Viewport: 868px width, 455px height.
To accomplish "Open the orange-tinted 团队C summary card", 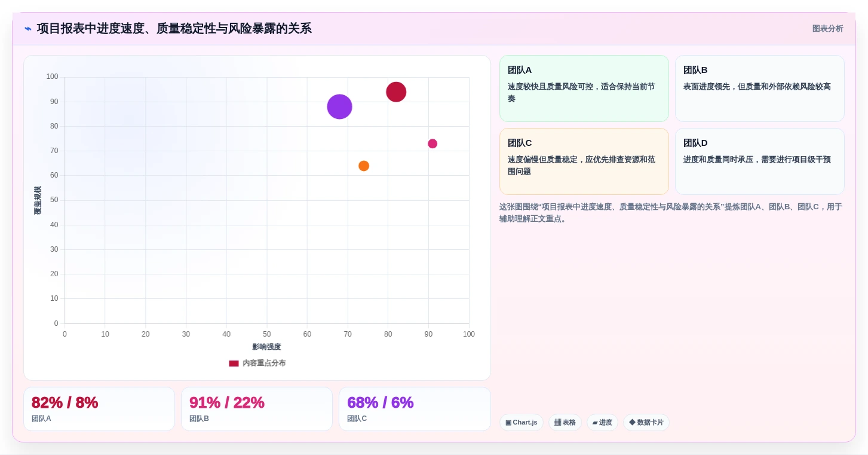I will [x=584, y=161].
